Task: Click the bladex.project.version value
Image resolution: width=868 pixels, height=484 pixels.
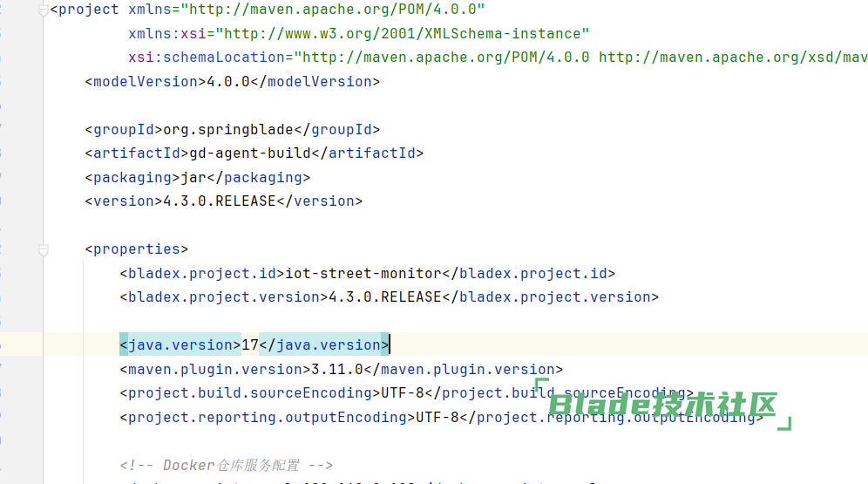Action: coord(385,297)
